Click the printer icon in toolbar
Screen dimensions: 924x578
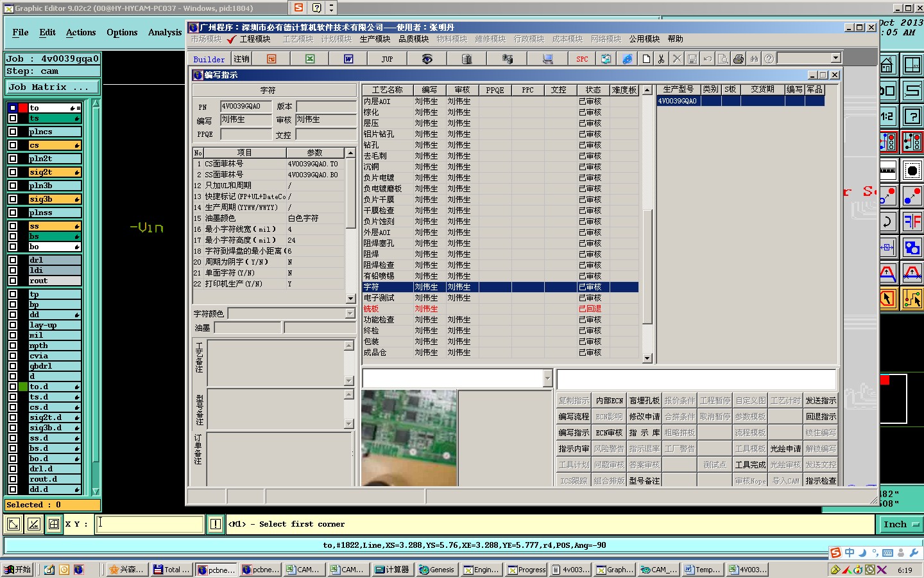tap(739, 58)
